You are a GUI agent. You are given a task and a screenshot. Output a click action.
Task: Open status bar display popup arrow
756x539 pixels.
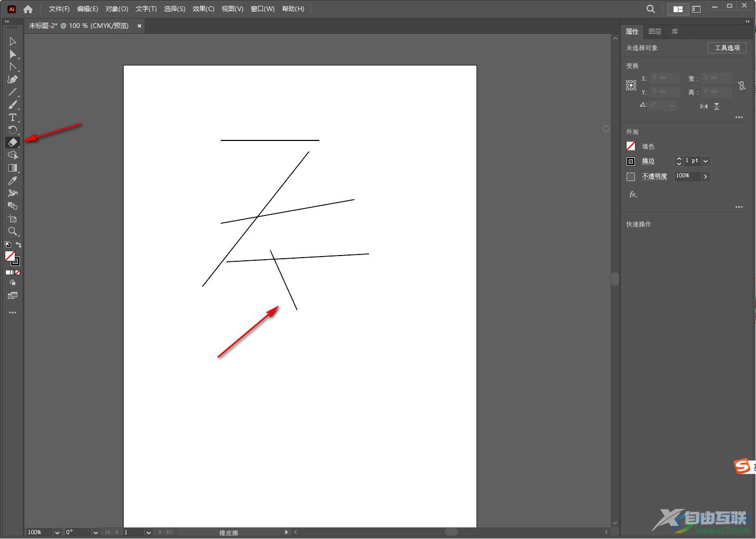[x=287, y=532]
